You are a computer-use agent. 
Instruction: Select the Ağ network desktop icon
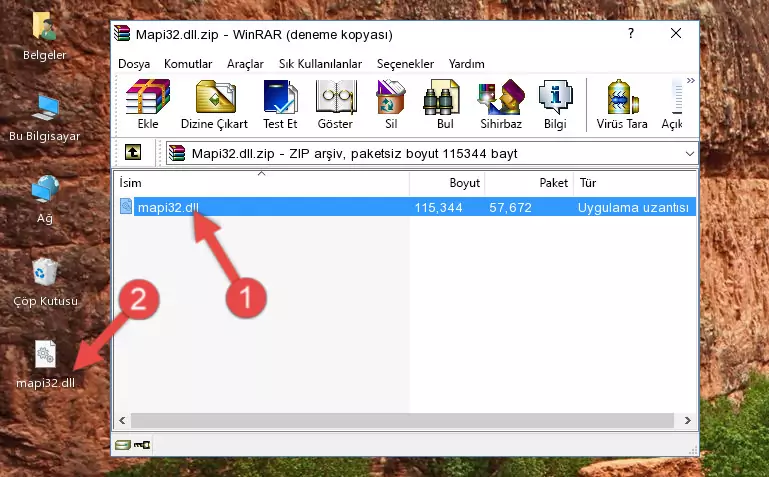[x=45, y=200]
